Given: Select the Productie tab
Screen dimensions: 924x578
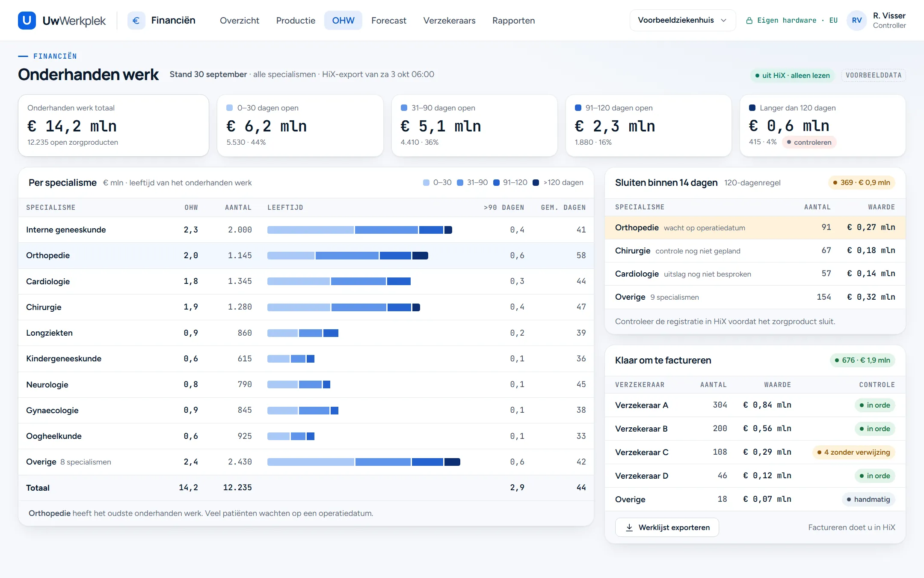Looking at the screenshot, I should point(296,21).
